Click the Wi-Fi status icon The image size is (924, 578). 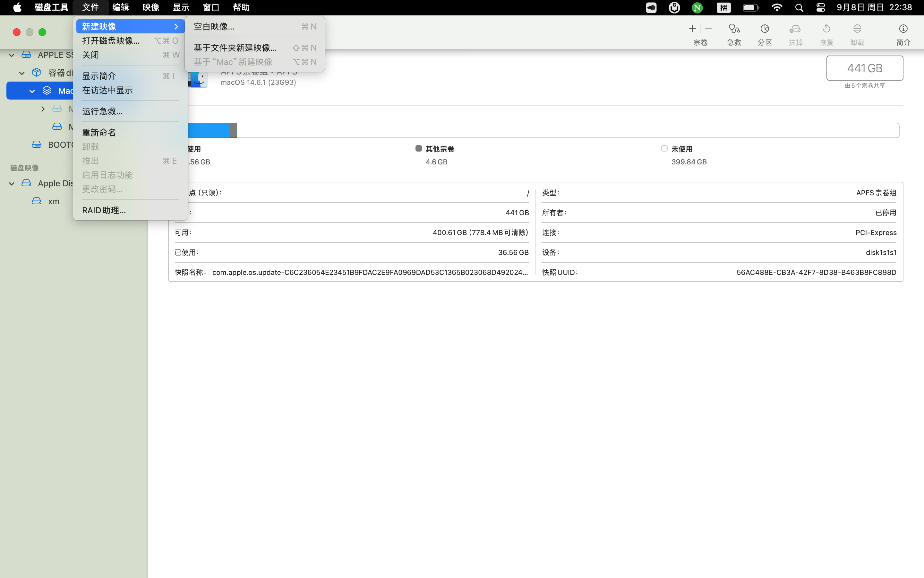[777, 8]
